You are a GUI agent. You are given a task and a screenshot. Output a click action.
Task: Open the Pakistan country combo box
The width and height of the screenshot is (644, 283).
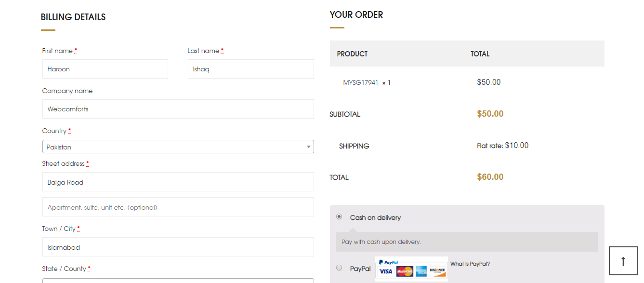click(x=178, y=147)
